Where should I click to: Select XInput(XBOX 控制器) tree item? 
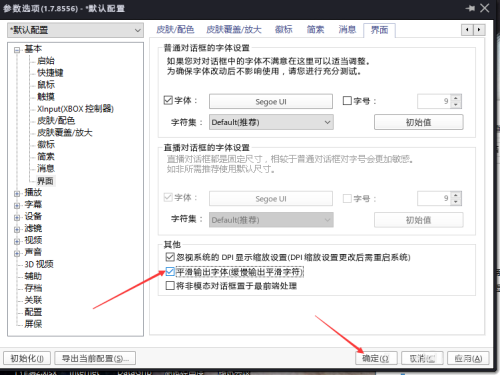click(75, 109)
